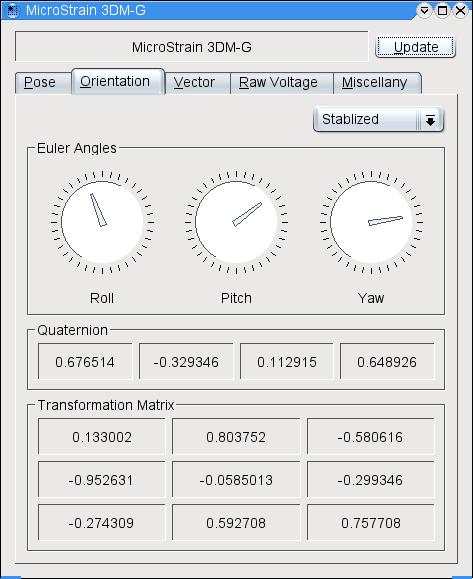Minimize window using title bar arrow button

click(x=424, y=10)
